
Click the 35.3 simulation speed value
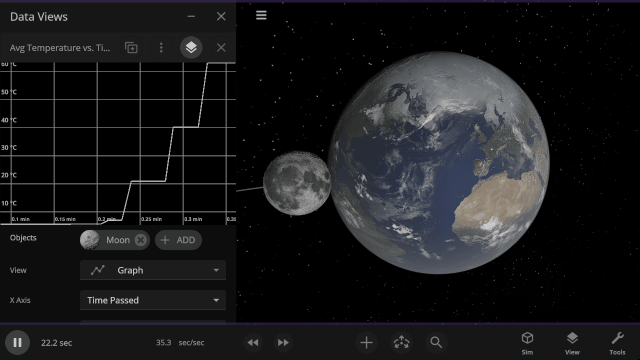point(163,342)
